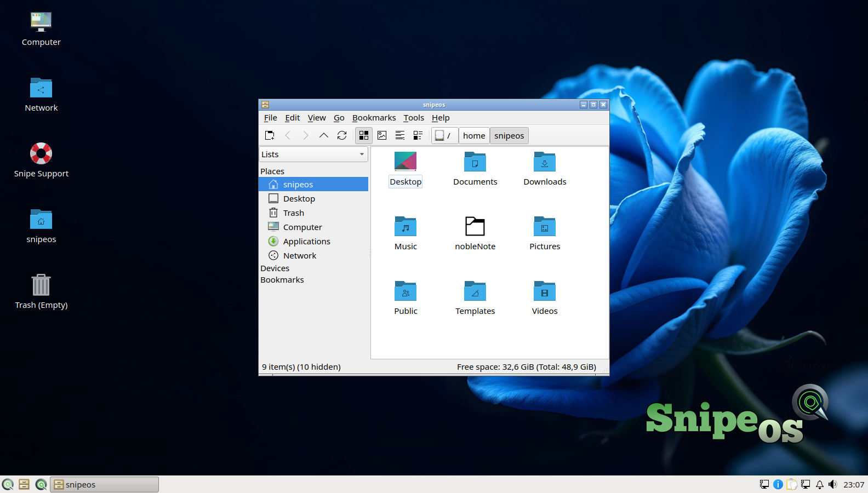Click the 23:07 taskbar clock
This screenshot has height=493, width=868.
tap(854, 484)
